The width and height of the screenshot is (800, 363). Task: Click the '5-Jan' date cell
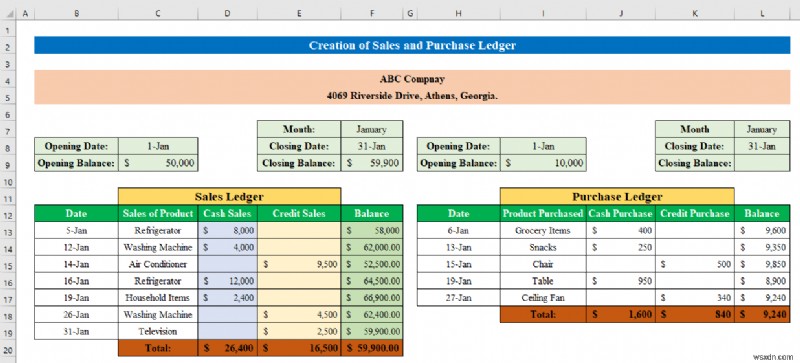click(x=77, y=230)
